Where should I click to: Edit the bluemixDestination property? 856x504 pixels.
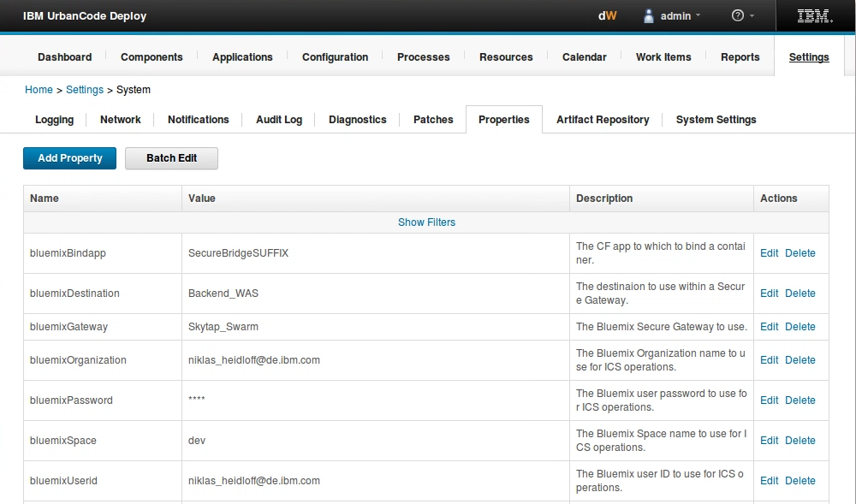(770, 294)
